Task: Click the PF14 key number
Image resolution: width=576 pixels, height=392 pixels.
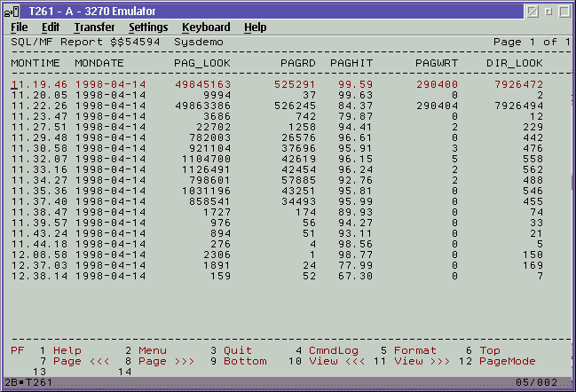Action: pos(124,372)
